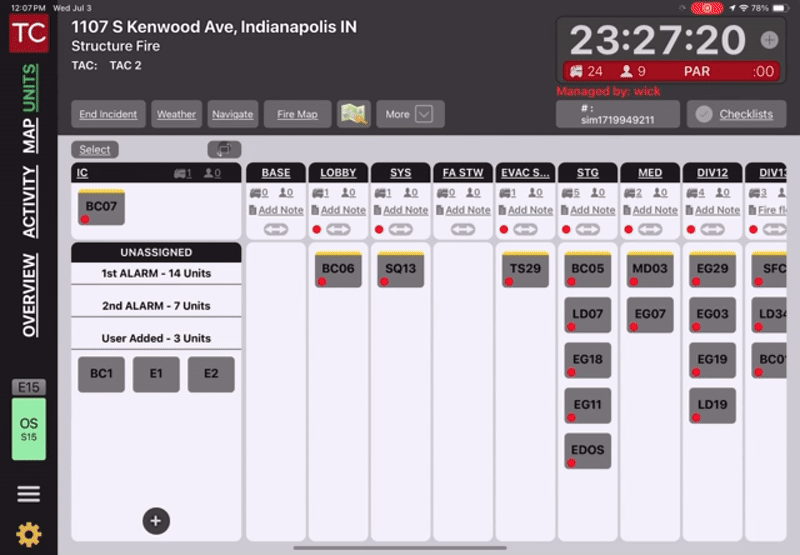Screen dimensions: 800x555
Task: Click the round plus button under Unassigned
Action: click(156, 520)
